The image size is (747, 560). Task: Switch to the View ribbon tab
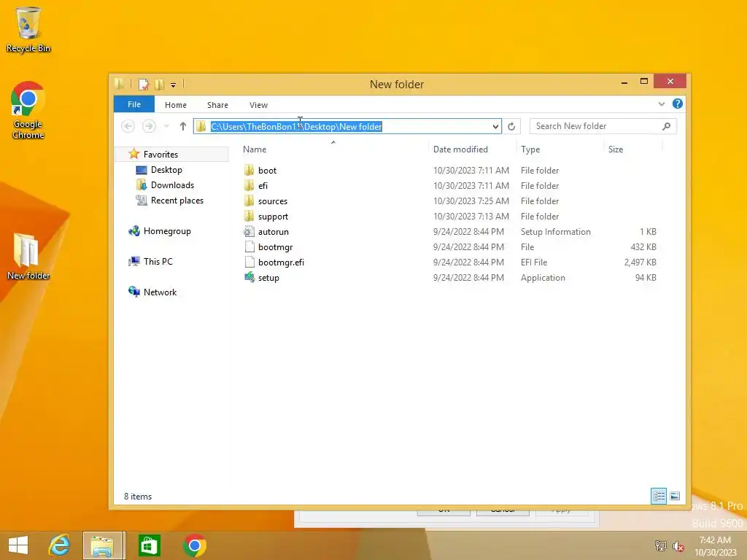click(259, 105)
